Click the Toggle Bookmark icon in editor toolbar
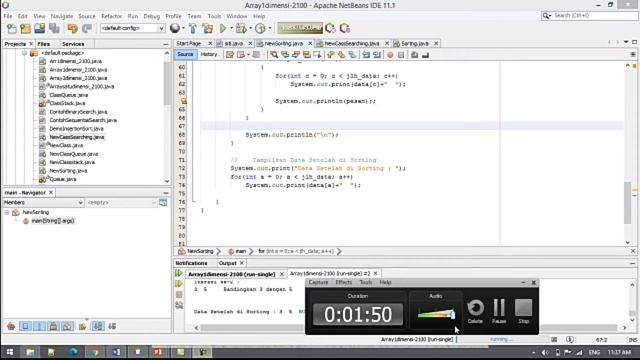 pos(352,55)
